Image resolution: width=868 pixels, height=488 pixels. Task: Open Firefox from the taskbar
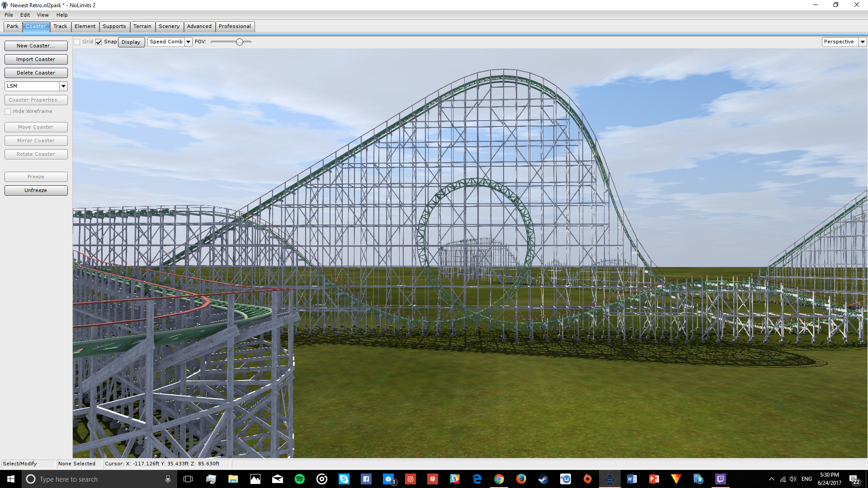point(521,479)
